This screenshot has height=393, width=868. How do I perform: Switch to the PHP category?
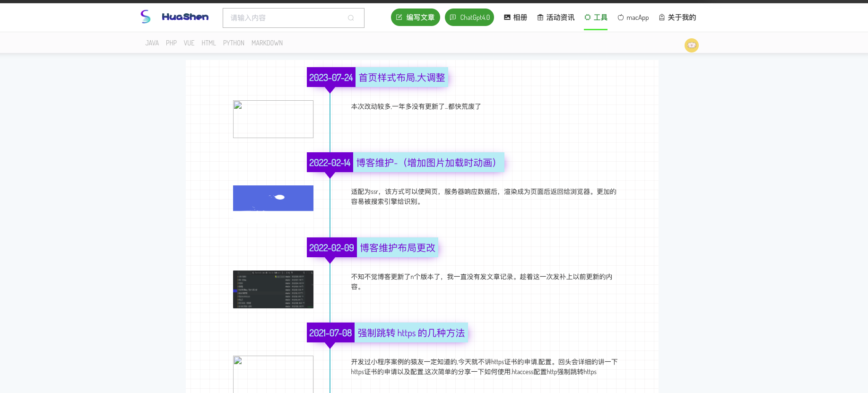[171, 43]
